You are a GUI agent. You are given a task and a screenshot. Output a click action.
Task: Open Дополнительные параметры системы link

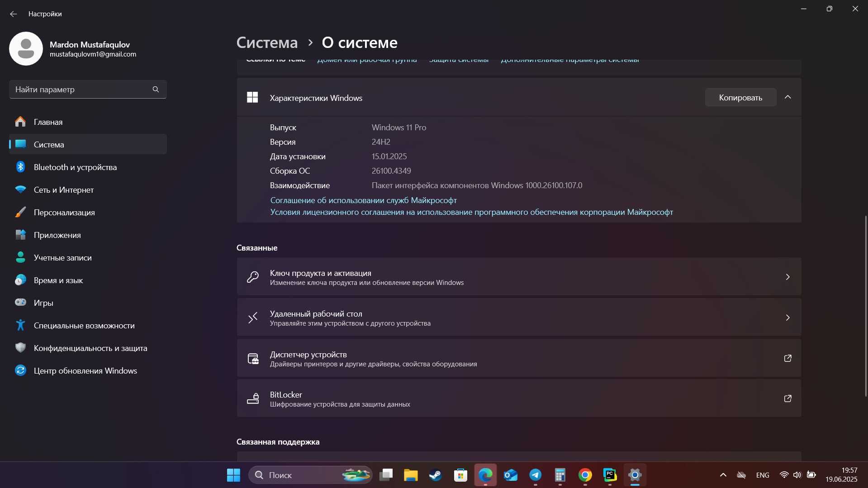click(x=570, y=60)
